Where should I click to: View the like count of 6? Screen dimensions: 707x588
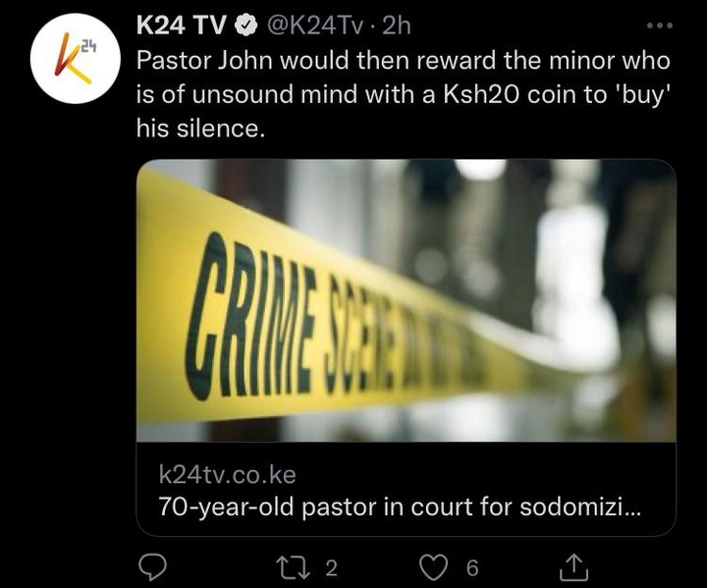tap(472, 568)
